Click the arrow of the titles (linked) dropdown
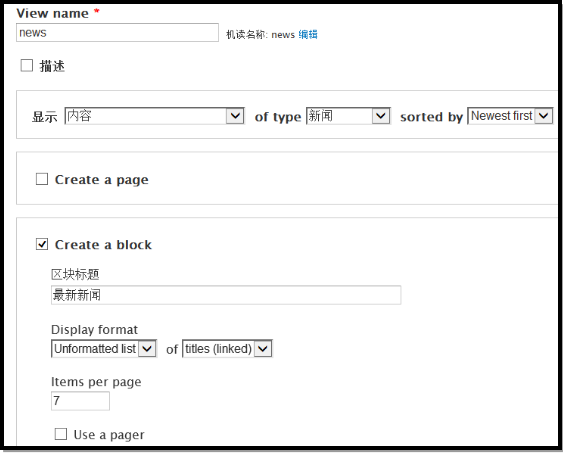 [263, 349]
